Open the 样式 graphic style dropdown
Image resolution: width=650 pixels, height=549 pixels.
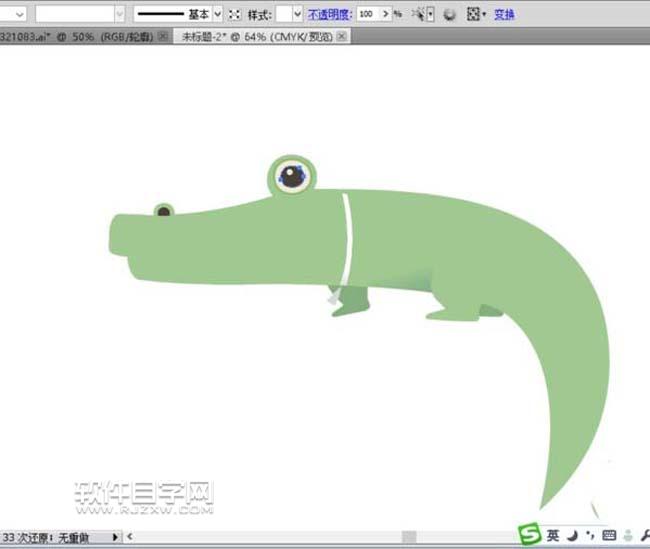tap(297, 15)
